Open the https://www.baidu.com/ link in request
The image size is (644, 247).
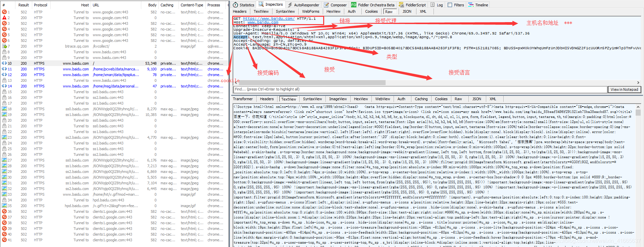[x=268, y=18]
